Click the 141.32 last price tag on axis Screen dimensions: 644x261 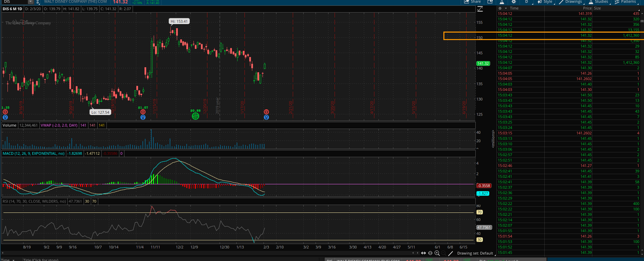click(x=482, y=64)
